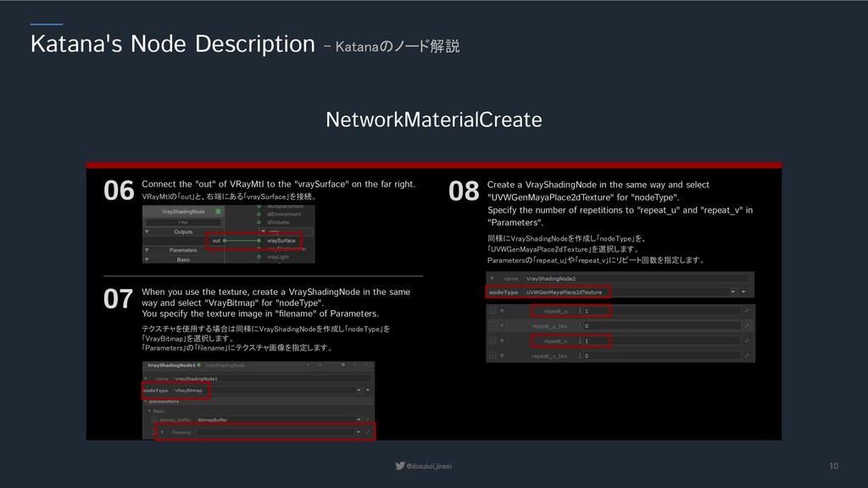Click the repeat_u_tex value field showing 0

pos(662,326)
